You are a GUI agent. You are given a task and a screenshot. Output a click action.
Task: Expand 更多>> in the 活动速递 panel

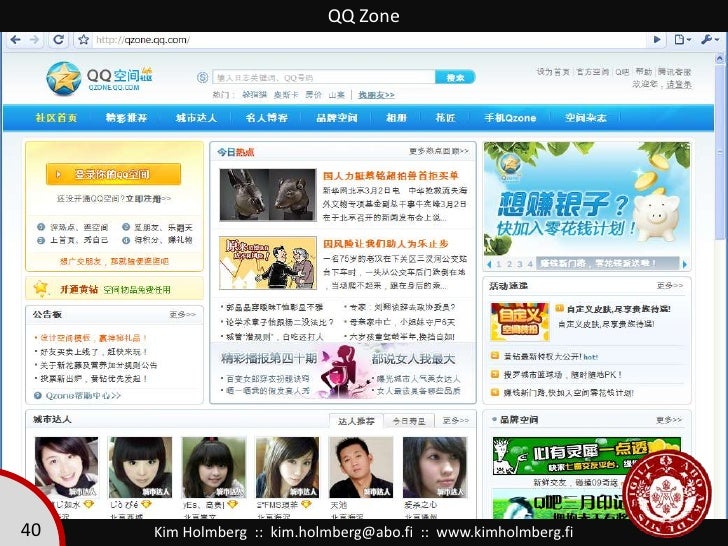(x=670, y=286)
